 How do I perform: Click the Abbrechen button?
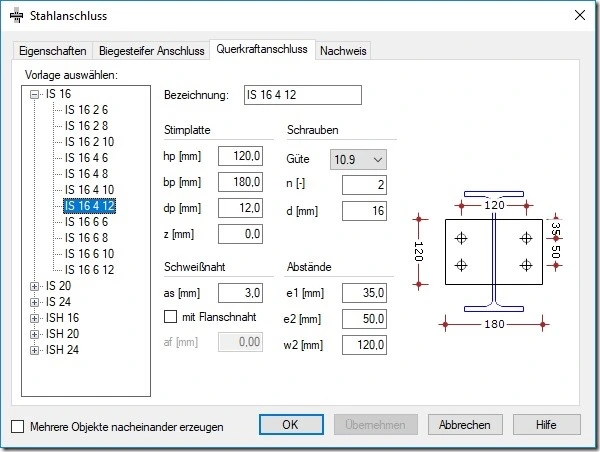(465, 424)
